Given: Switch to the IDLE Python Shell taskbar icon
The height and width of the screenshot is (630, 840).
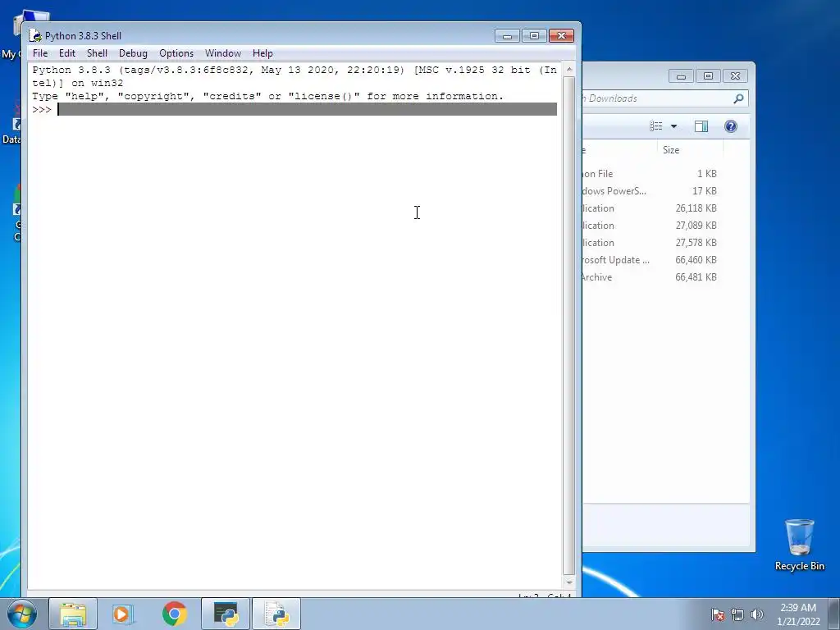Looking at the screenshot, I should click(276, 614).
